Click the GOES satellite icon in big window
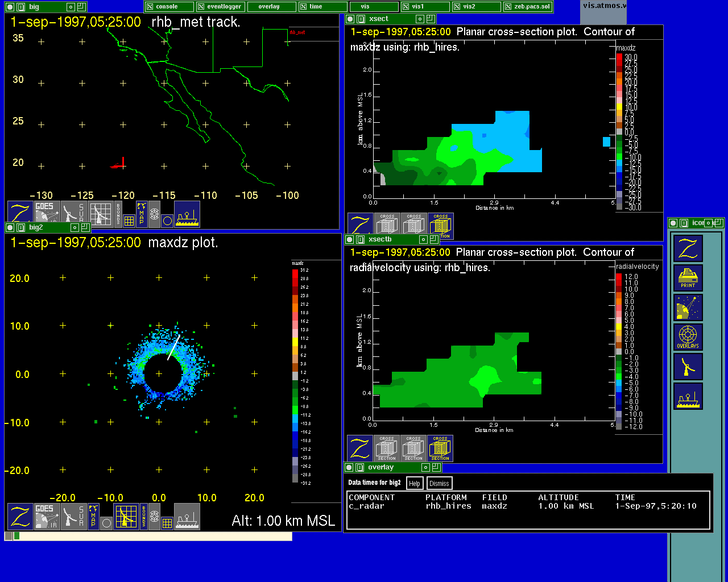 point(47,213)
